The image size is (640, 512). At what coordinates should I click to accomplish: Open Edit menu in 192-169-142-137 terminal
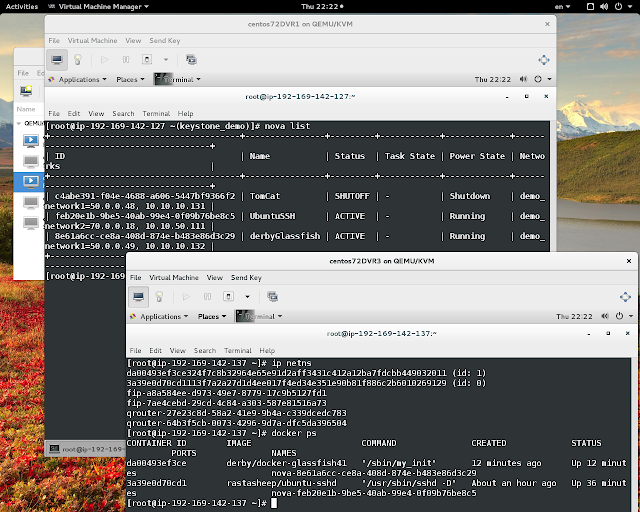[x=156, y=350]
